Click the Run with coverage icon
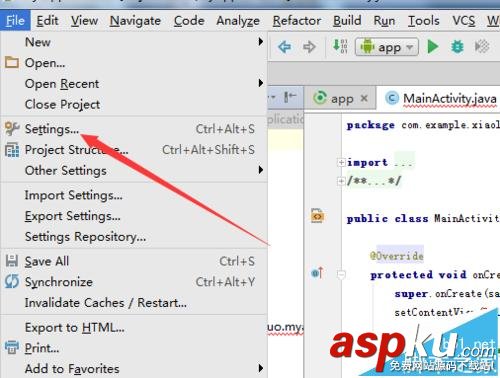Image resolution: width=500 pixels, height=378 pixels. [482, 47]
